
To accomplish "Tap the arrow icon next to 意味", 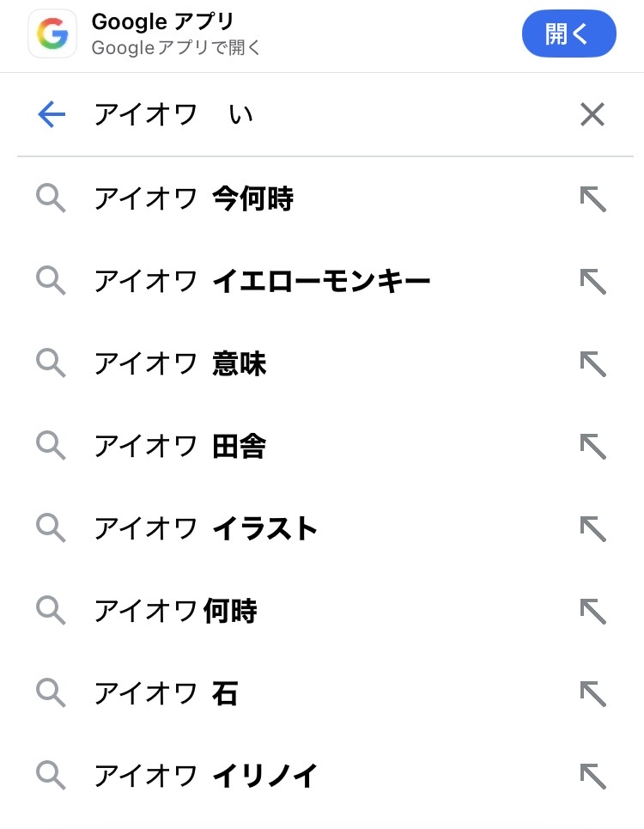I will coord(592,363).
